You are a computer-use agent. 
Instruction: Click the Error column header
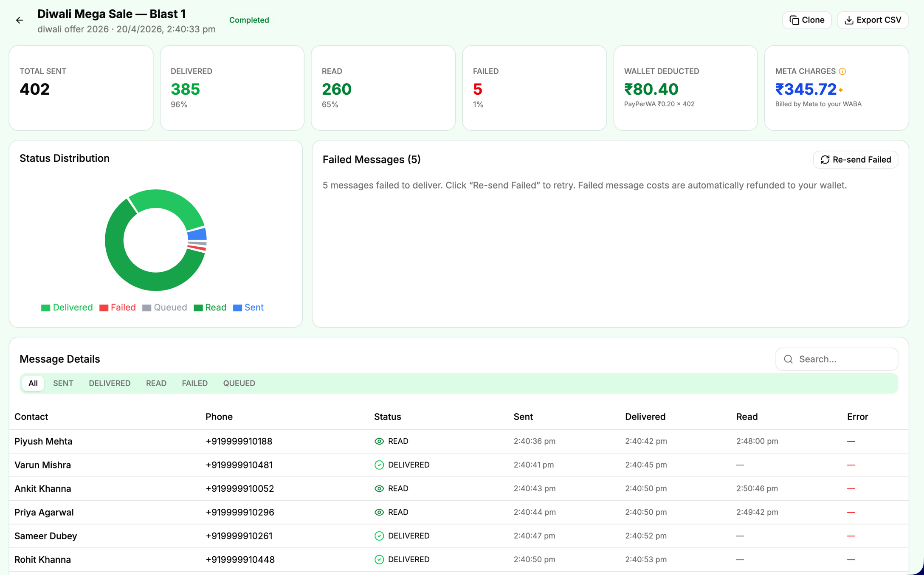[x=857, y=417]
